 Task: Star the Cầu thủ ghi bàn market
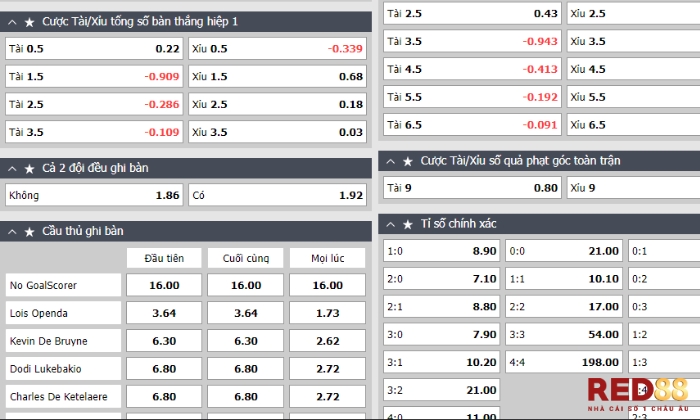click(x=29, y=232)
